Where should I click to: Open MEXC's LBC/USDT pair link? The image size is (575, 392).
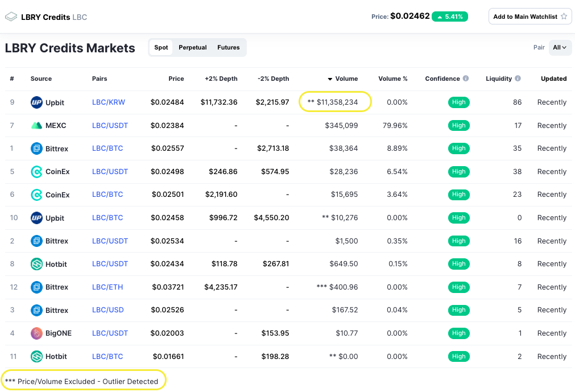110,125
